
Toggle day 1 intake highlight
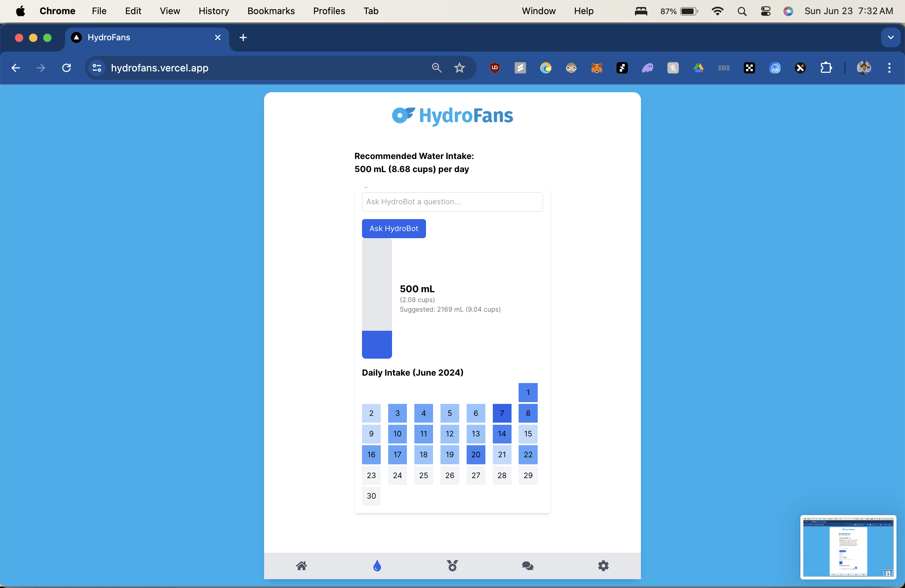coord(528,392)
